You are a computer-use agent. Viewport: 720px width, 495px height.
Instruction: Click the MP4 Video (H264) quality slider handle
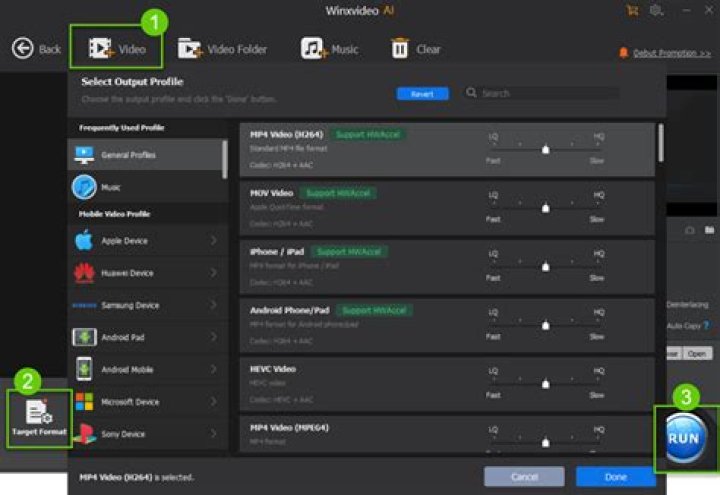pyautogui.click(x=545, y=149)
